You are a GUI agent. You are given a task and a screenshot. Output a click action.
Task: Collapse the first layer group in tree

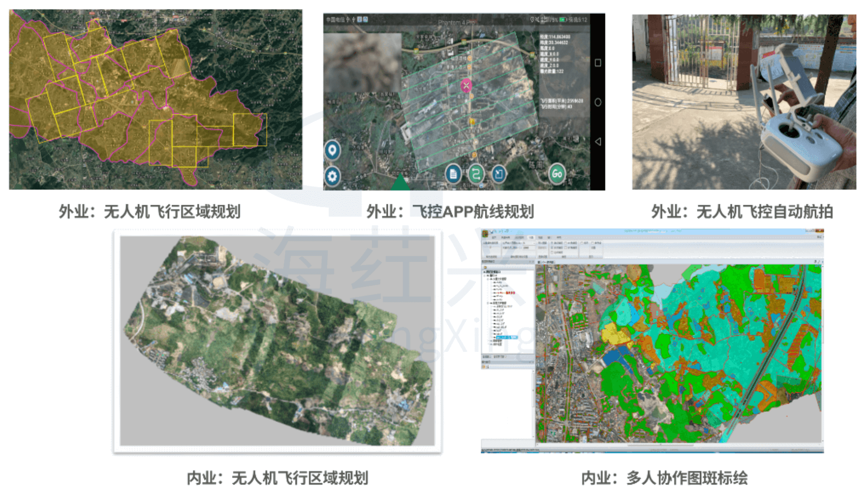pyautogui.click(x=488, y=279)
